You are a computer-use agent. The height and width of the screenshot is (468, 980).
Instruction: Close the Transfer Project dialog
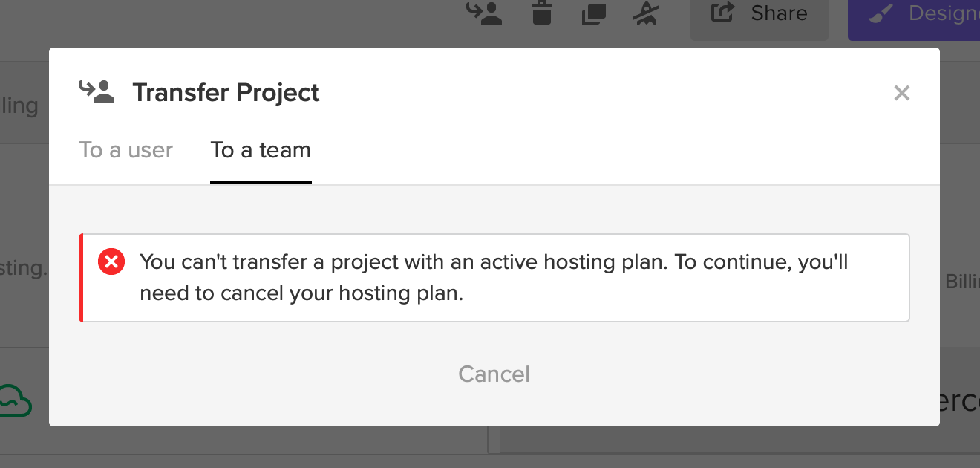pos(902,93)
